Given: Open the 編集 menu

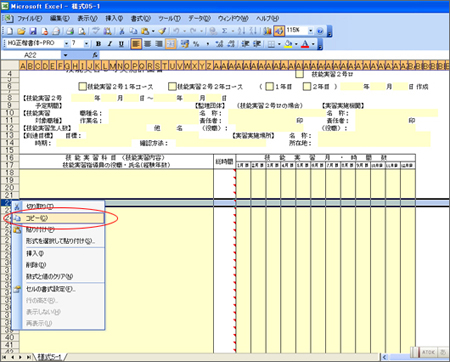Looking at the screenshot, I should tap(59, 18).
